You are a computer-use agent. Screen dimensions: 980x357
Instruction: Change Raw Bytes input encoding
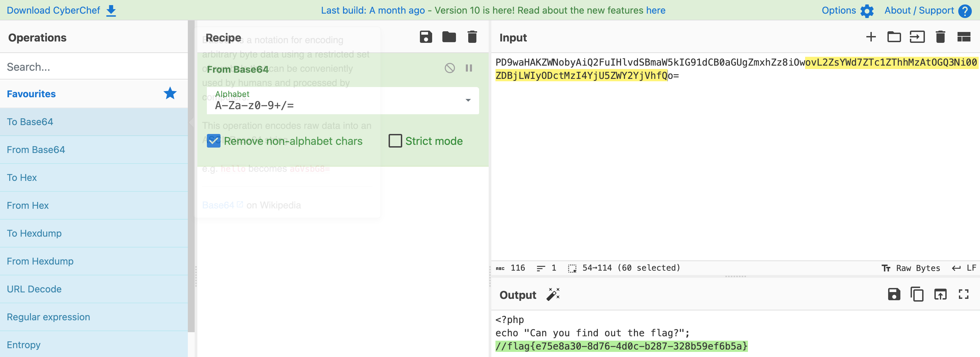(911, 268)
